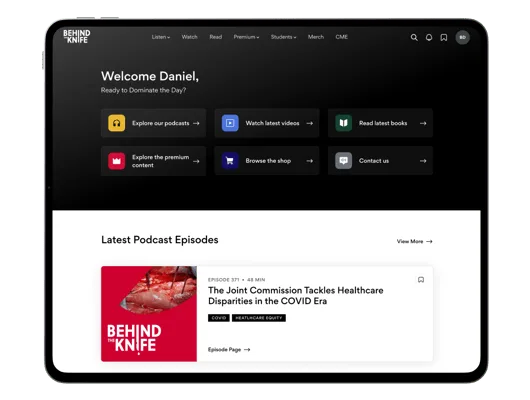Expand the Students dropdown menu
The height and width of the screenshot is (400, 530).
tap(284, 37)
